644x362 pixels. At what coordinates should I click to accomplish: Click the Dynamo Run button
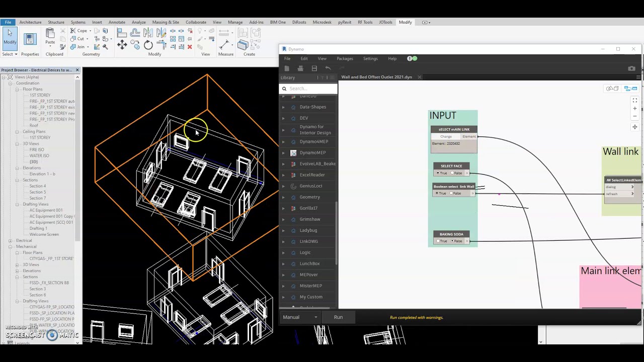[x=338, y=317]
